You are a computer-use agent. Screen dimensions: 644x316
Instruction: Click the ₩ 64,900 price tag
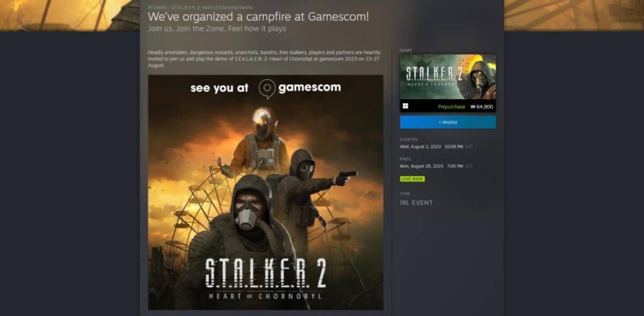coord(482,107)
